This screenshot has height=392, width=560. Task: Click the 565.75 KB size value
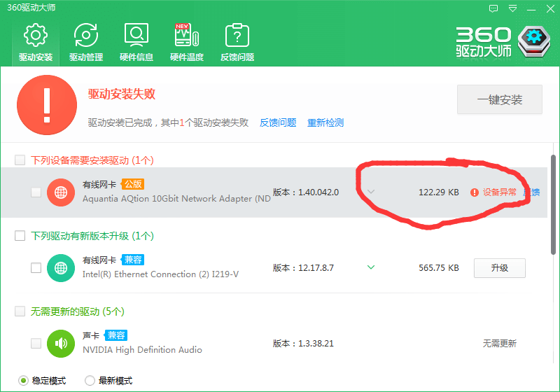coord(439,268)
